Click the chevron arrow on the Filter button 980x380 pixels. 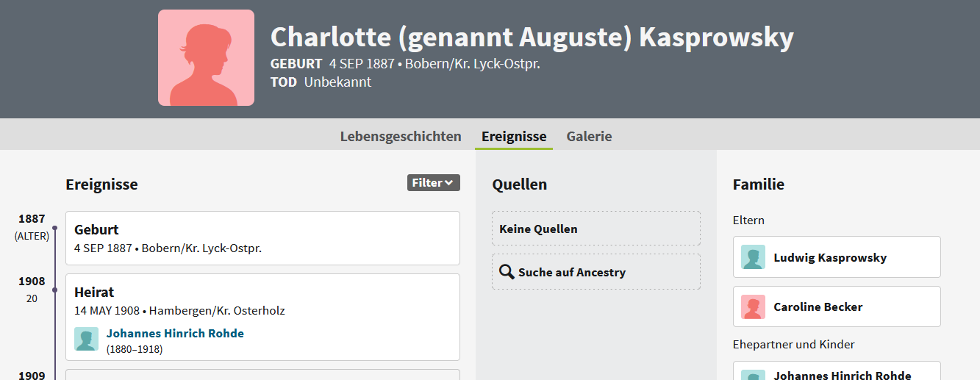point(449,183)
